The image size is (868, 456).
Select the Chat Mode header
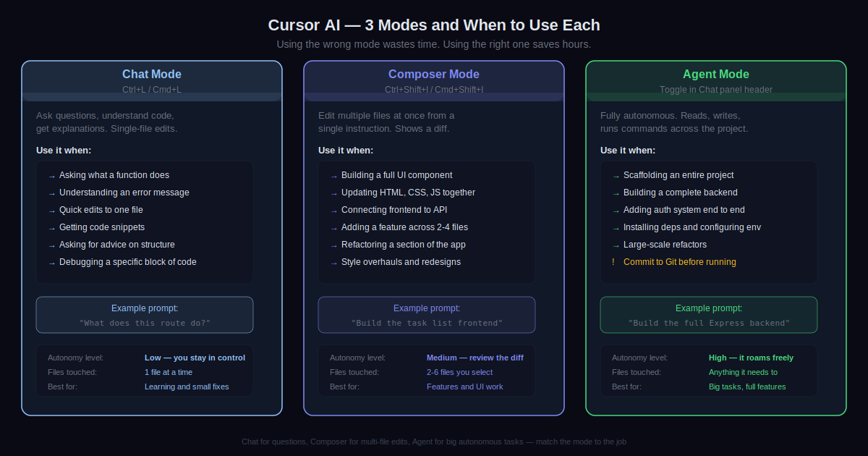152,75
